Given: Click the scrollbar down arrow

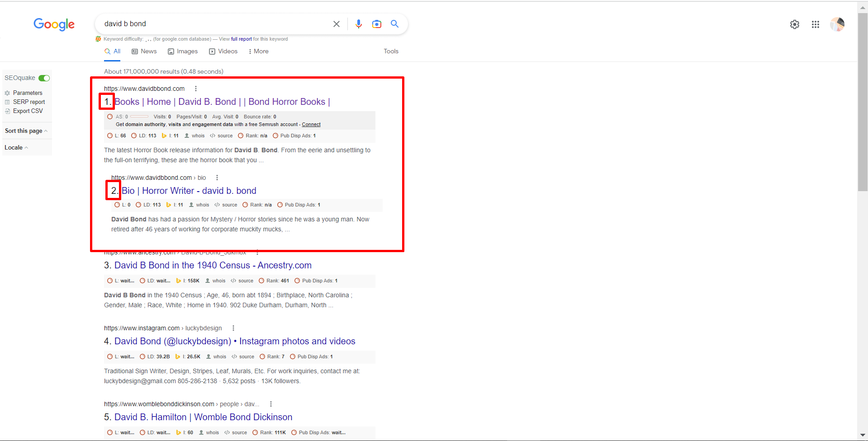Looking at the screenshot, I should (863, 436).
